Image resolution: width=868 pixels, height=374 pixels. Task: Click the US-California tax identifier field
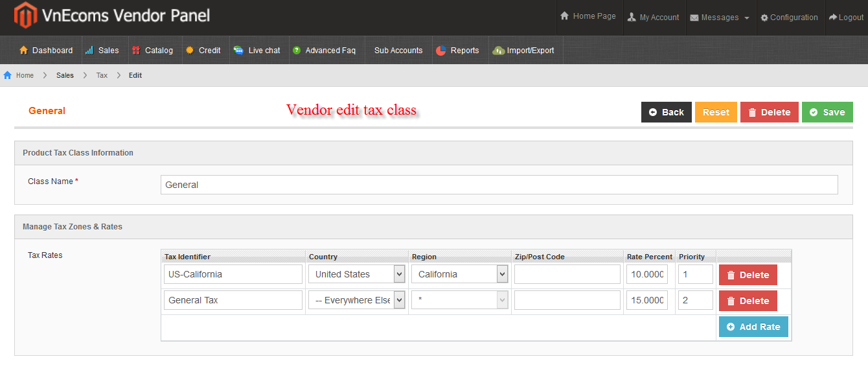coord(233,274)
